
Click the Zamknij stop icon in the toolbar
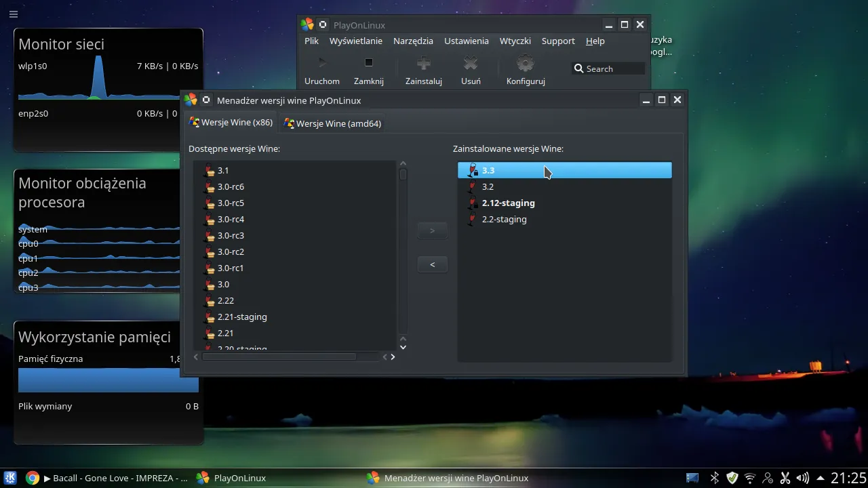[369, 63]
